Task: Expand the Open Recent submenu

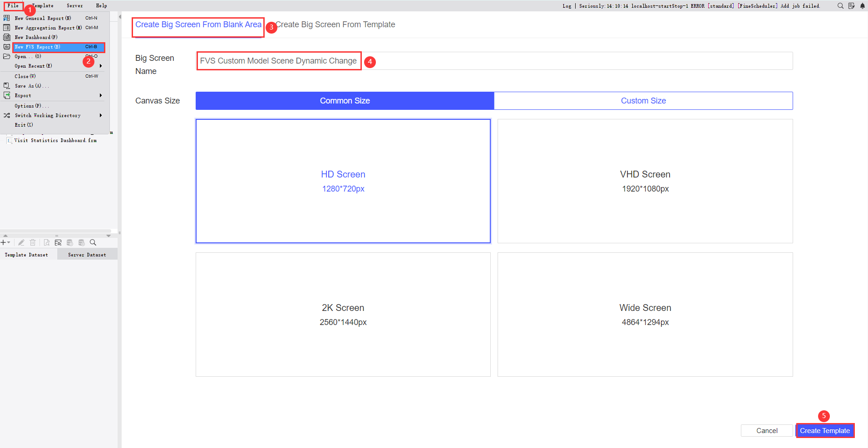Action: (x=100, y=66)
